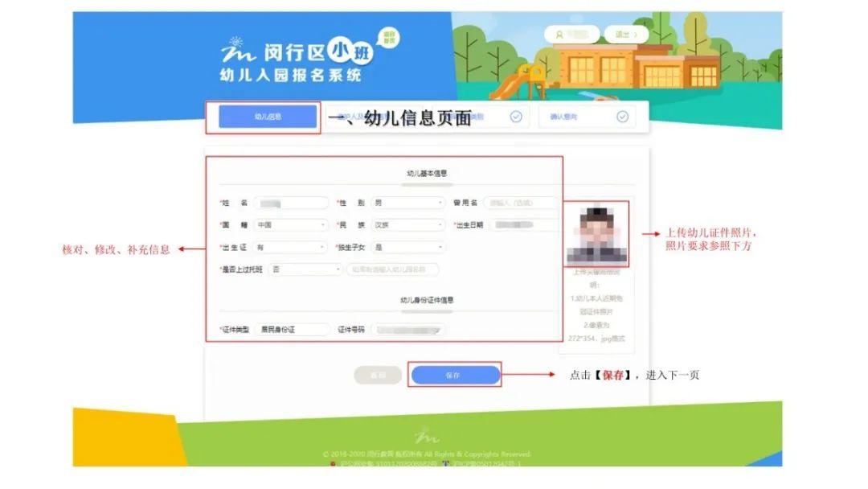Expand the 国籍 dropdown showing 中国
868x489 pixels.
291,225
